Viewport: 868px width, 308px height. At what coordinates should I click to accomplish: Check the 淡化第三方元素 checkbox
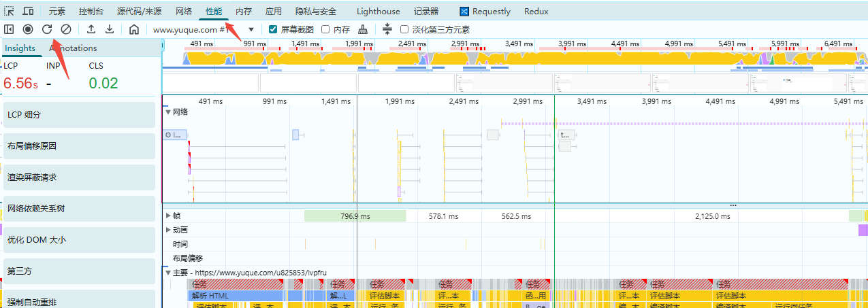pos(404,29)
